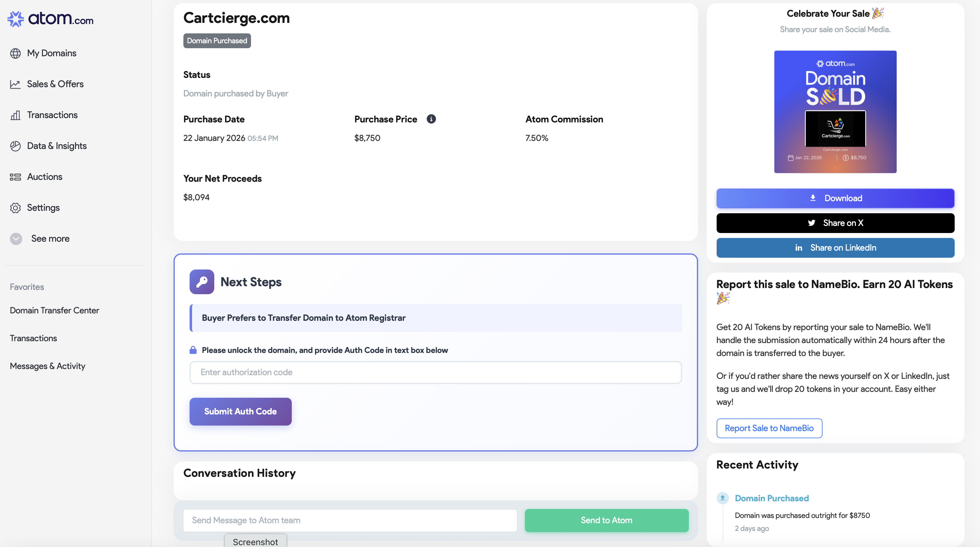980x547 pixels.
Task: Click the Domain Purchased status badge
Action: click(217, 41)
